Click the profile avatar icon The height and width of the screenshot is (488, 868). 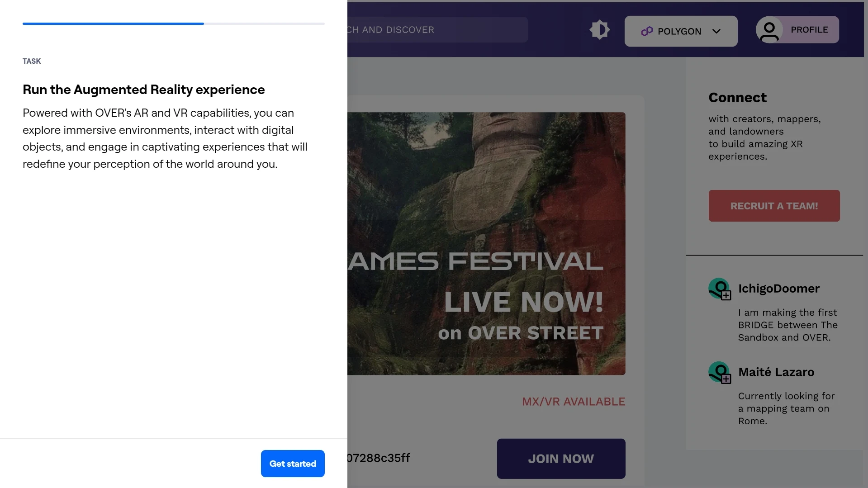[x=769, y=30]
